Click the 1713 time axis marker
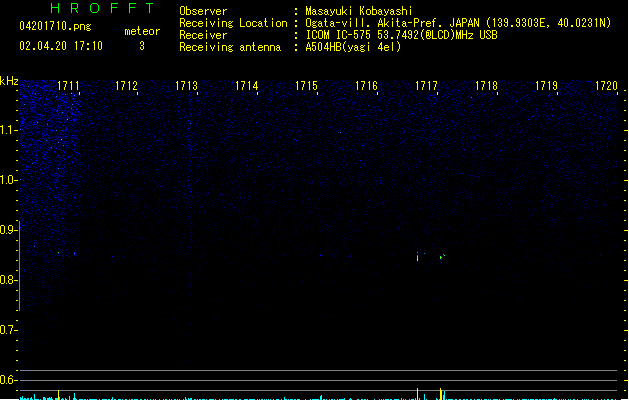Screen dimensions: 629x400 (x=187, y=86)
